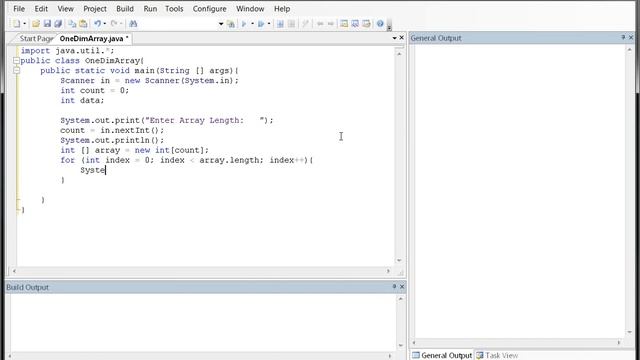Click the "import java.util.*;" line
Viewport: 640px width, 360px height.
click(x=67, y=51)
